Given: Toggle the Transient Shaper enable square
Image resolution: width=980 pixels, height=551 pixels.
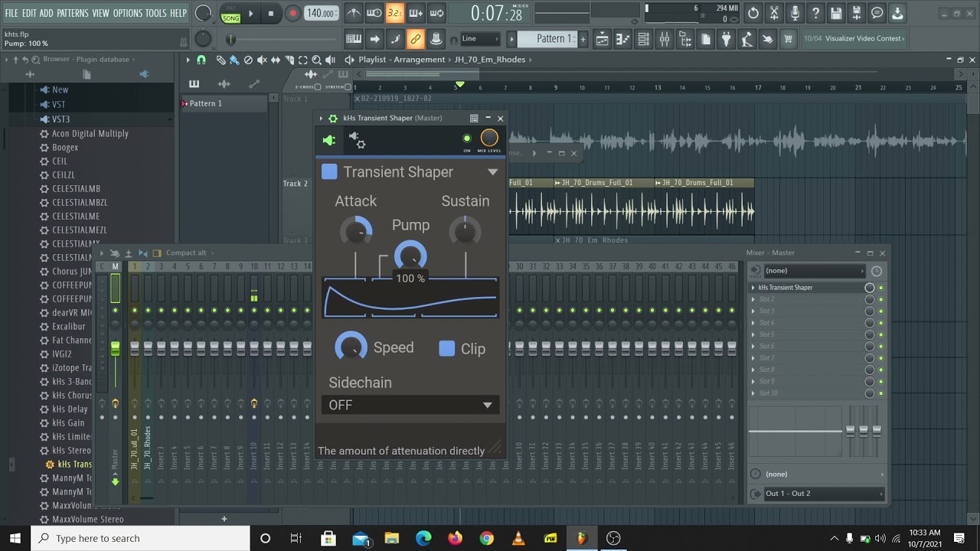Looking at the screenshot, I should pyautogui.click(x=329, y=171).
